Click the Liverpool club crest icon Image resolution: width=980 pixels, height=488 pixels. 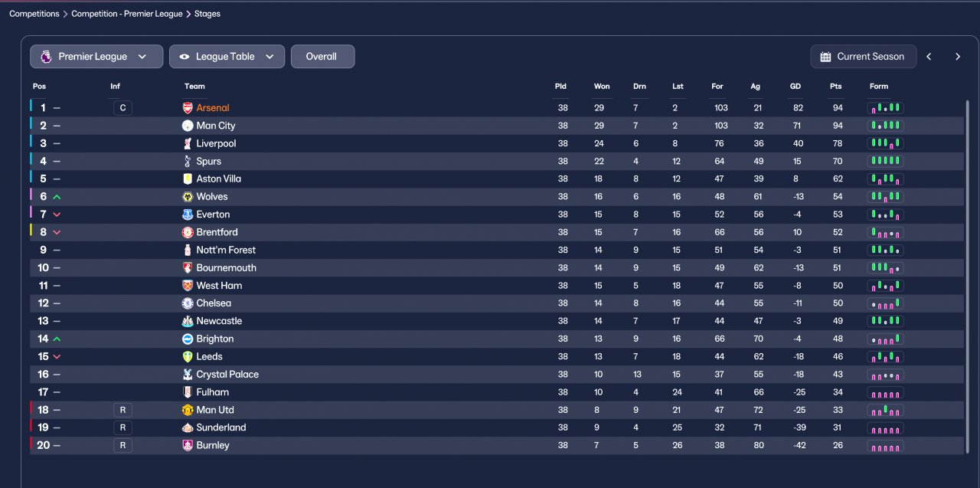pyautogui.click(x=188, y=143)
